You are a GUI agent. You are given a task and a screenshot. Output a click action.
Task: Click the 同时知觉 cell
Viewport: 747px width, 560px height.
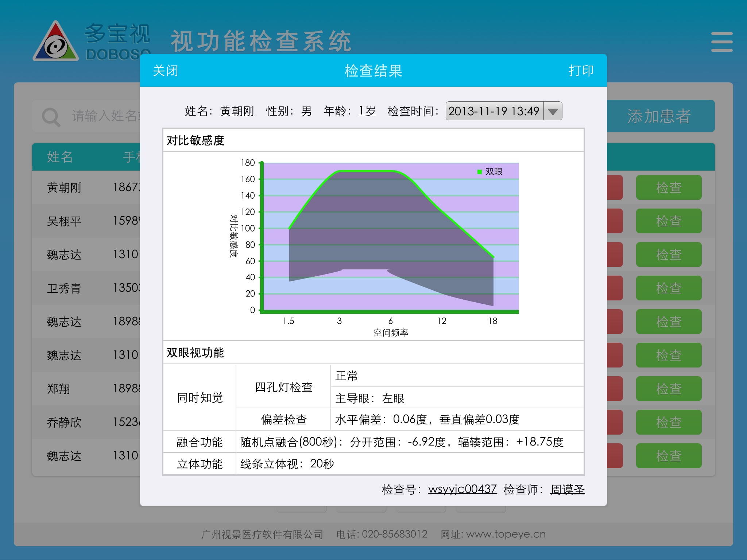[x=200, y=397]
